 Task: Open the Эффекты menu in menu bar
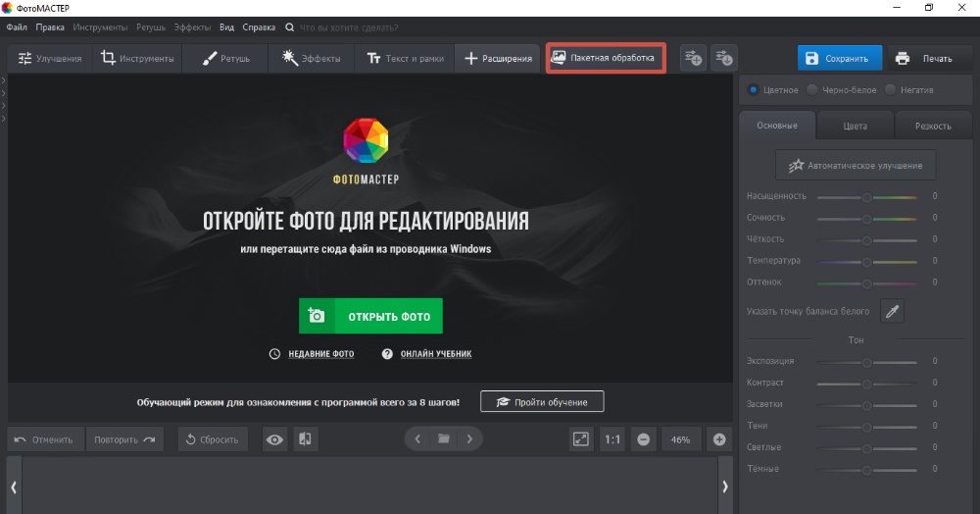click(x=192, y=27)
